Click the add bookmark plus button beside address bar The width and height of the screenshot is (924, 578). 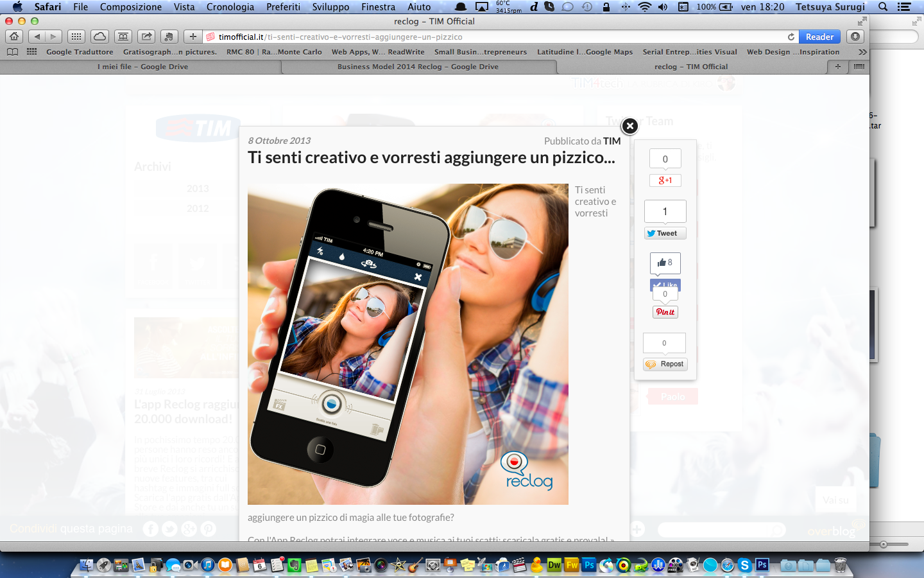click(x=193, y=37)
